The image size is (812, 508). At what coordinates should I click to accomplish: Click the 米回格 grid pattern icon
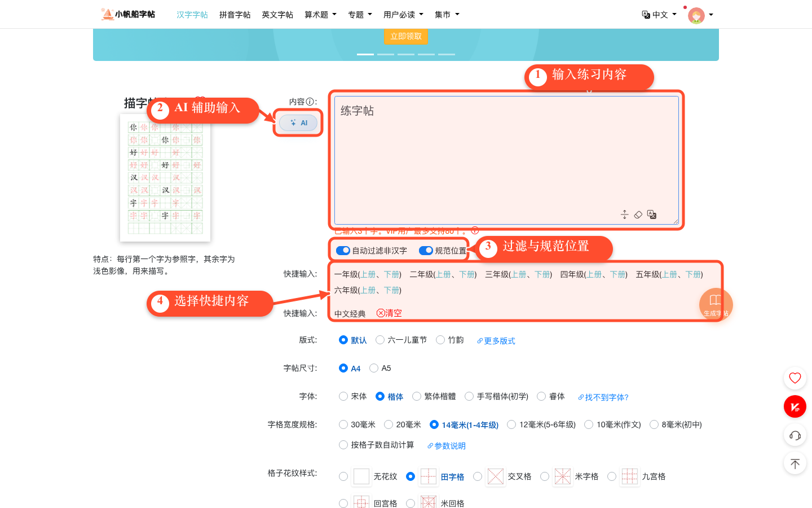(428, 502)
